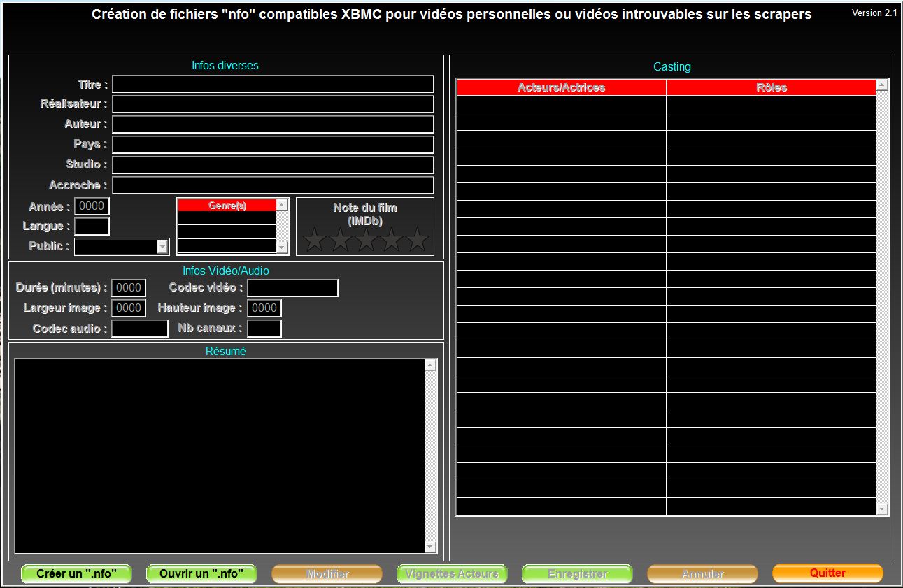The image size is (903, 588).
Task: Click the Codec vidéo input field
Action: [x=292, y=288]
